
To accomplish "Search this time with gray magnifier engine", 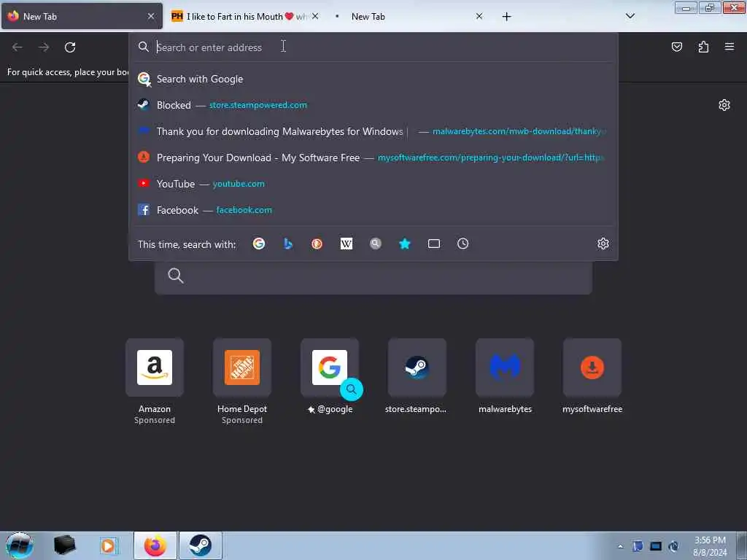I will point(376,244).
